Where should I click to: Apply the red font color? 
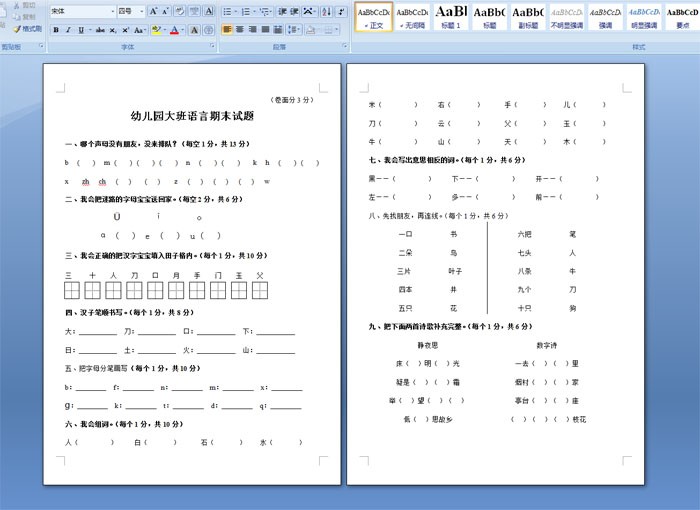click(174, 30)
